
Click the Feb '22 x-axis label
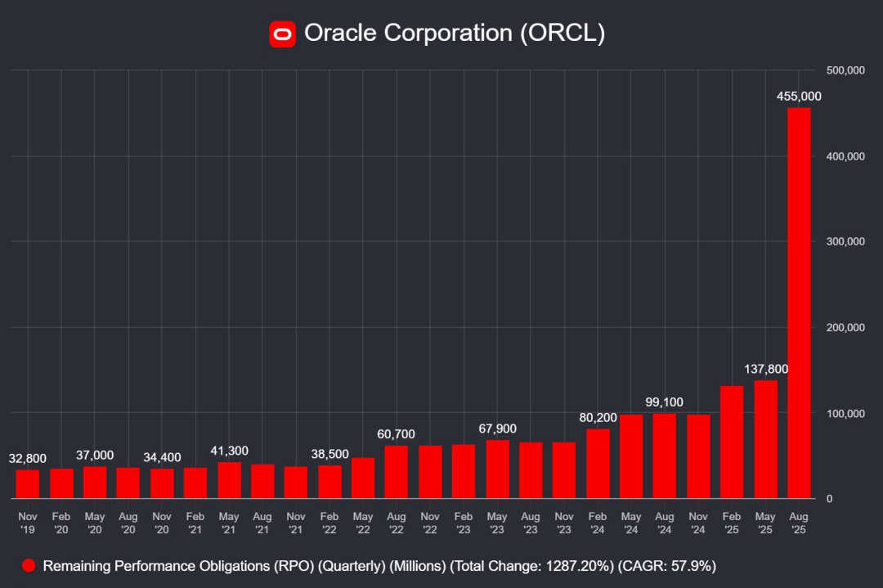[x=329, y=523]
